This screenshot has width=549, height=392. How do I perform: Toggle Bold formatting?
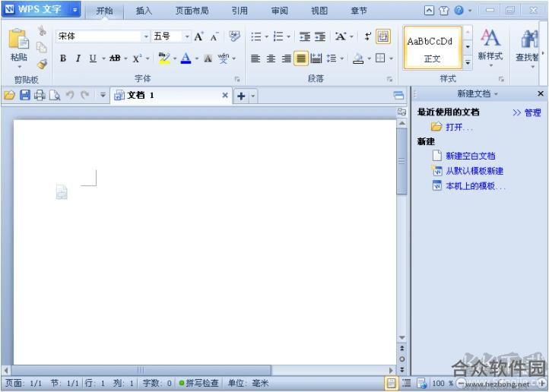(x=63, y=58)
